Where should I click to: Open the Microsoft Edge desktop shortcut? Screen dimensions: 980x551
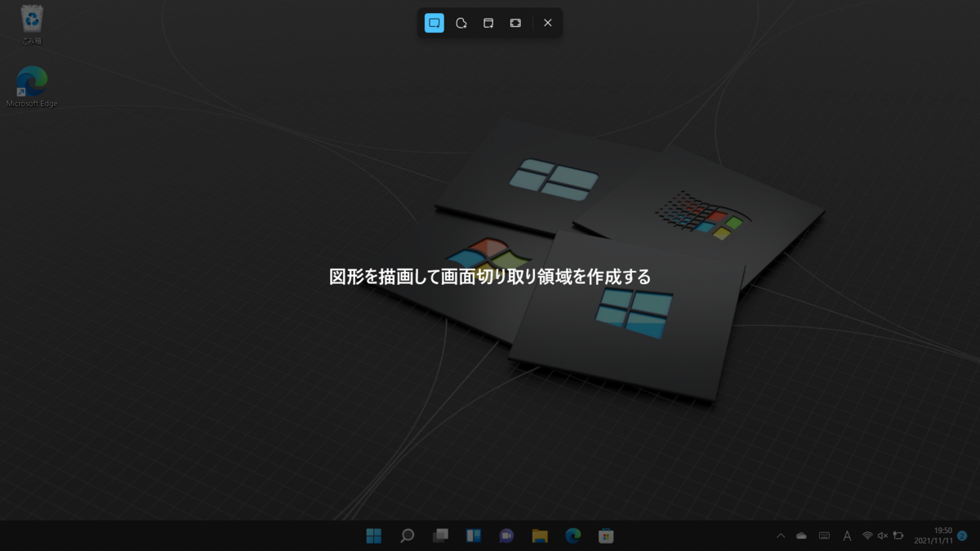point(32,87)
